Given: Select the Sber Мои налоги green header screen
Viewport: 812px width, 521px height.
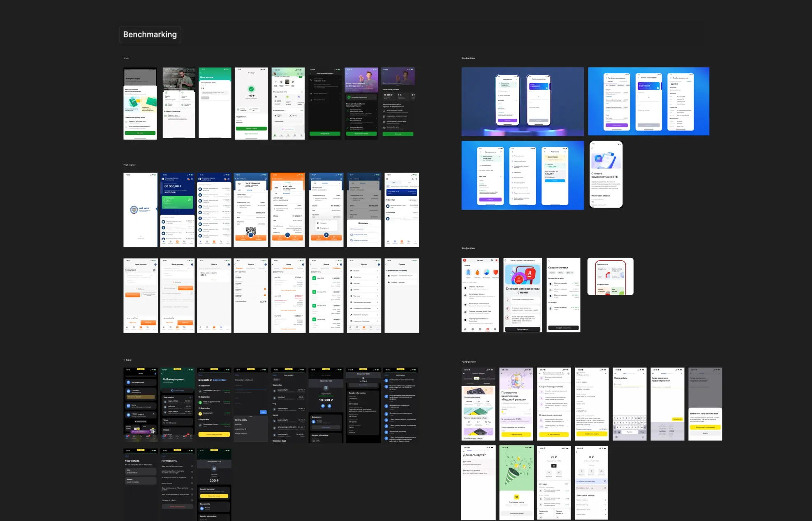Looking at the screenshot, I should (x=215, y=103).
